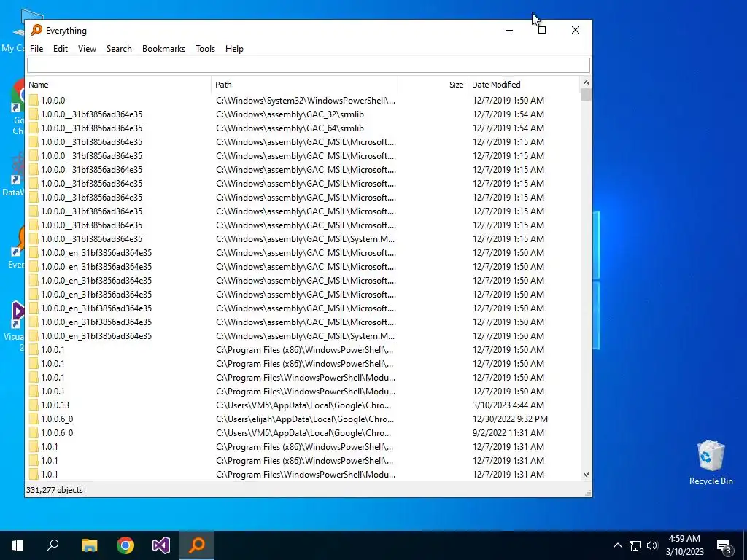Click the volume speaker tray icon
This screenshot has width=747, height=560.
pyautogui.click(x=652, y=545)
